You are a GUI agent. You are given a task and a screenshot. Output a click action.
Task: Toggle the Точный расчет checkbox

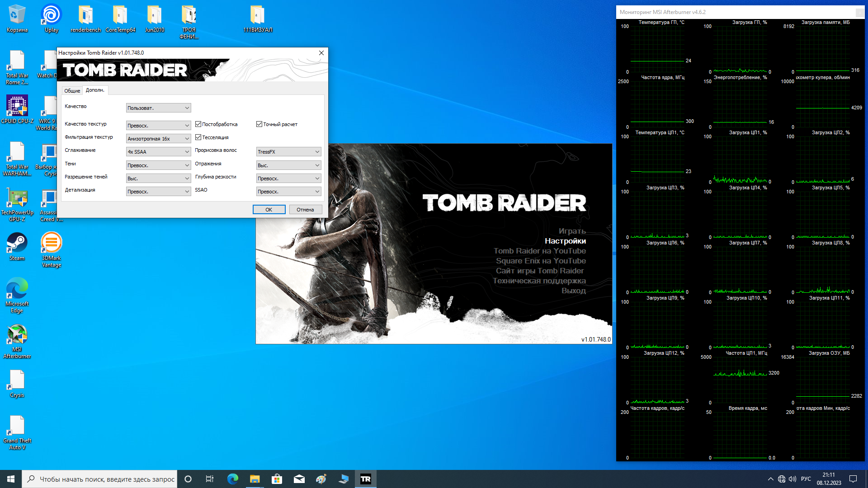[x=259, y=124]
